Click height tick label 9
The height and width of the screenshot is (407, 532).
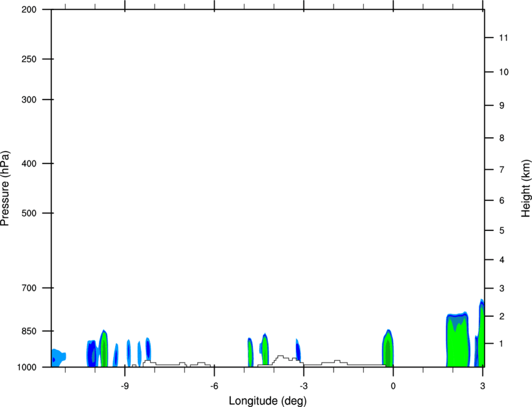click(502, 106)
